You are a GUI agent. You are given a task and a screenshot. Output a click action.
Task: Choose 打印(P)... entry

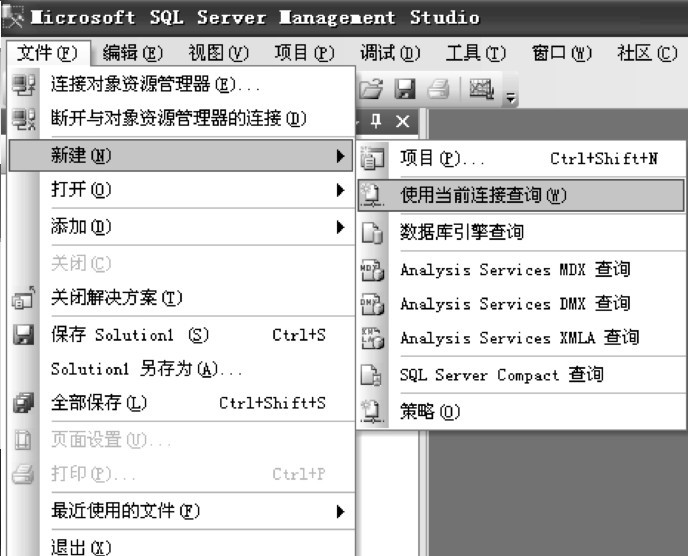point(181,474)
